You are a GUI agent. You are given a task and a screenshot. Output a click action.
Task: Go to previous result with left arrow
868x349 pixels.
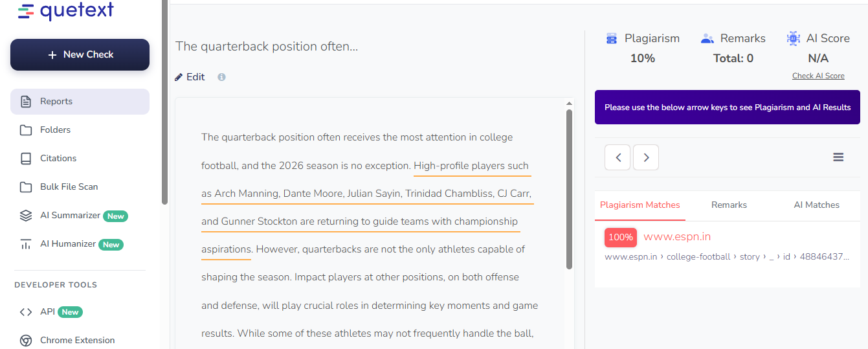pos(618,157)
